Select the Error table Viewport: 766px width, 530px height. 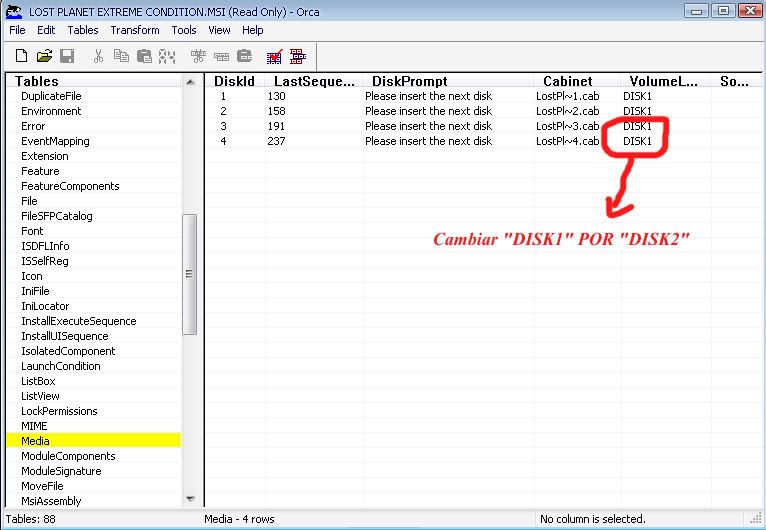33,126
